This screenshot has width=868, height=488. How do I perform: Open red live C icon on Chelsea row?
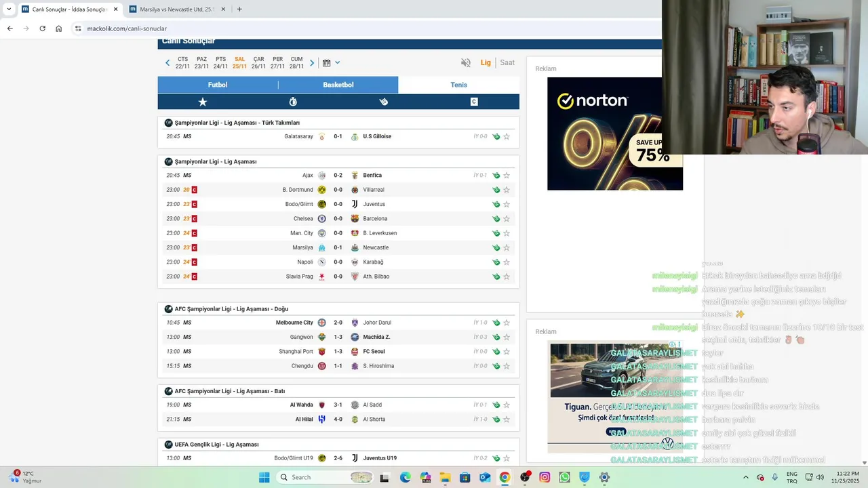pos(194,218)
